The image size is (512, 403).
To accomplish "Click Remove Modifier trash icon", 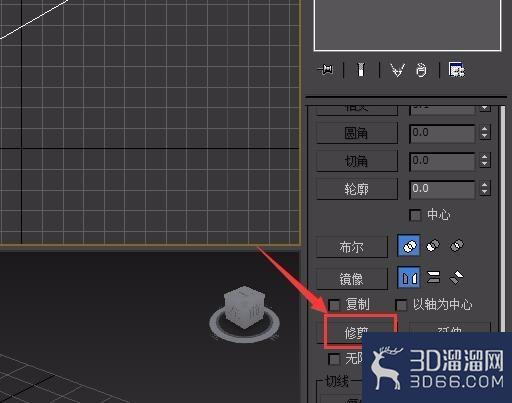I will click(x=421, y=70).
